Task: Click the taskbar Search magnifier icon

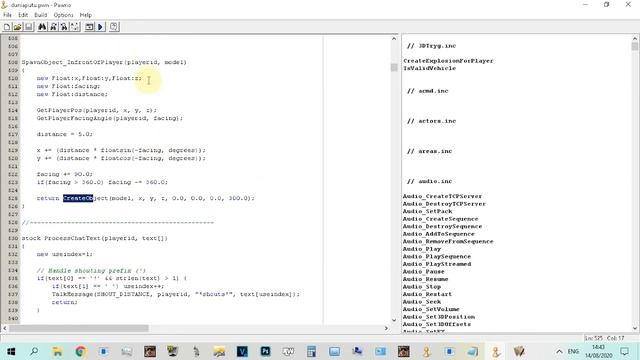Action: (34, 351)
